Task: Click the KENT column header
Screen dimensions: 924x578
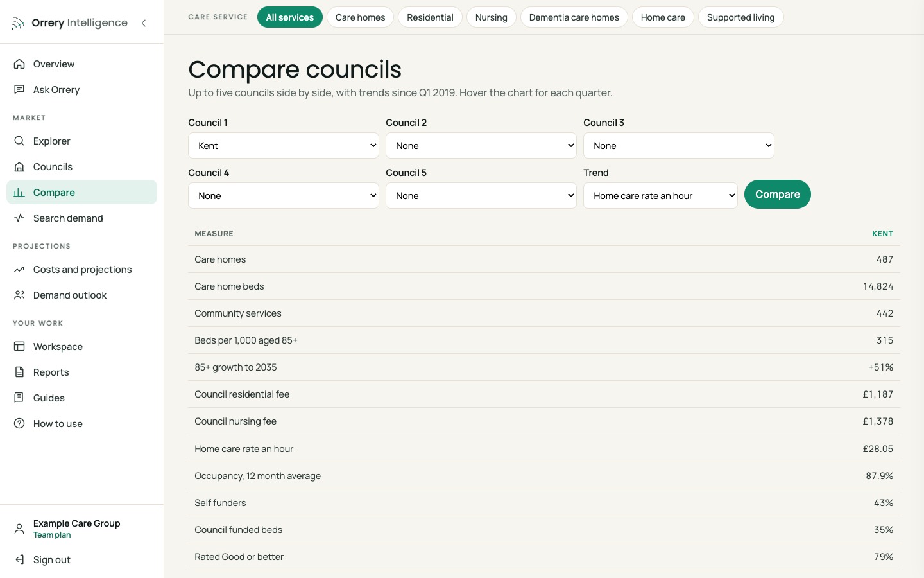Action: [882, 234]
